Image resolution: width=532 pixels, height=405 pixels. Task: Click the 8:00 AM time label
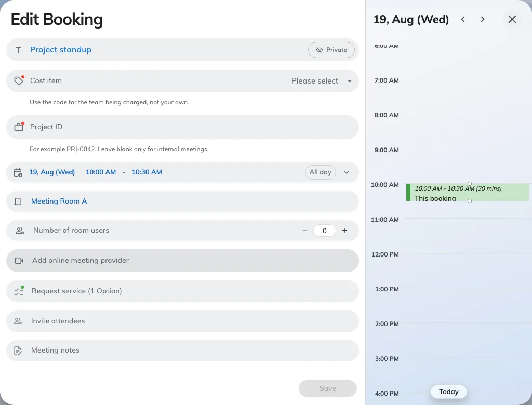387,115
